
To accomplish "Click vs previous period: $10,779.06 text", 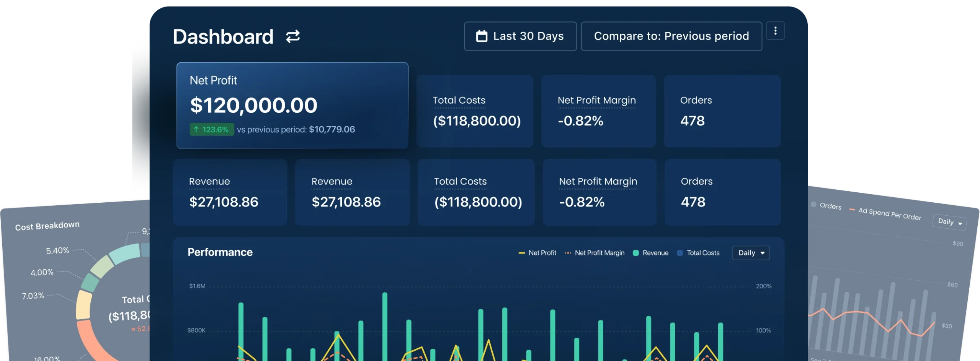I will 296,130.
